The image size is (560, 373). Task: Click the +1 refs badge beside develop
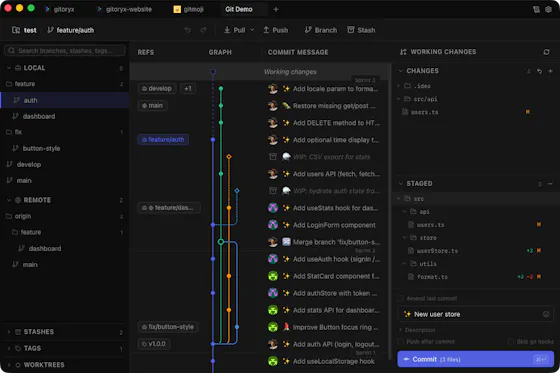[188, 89]
